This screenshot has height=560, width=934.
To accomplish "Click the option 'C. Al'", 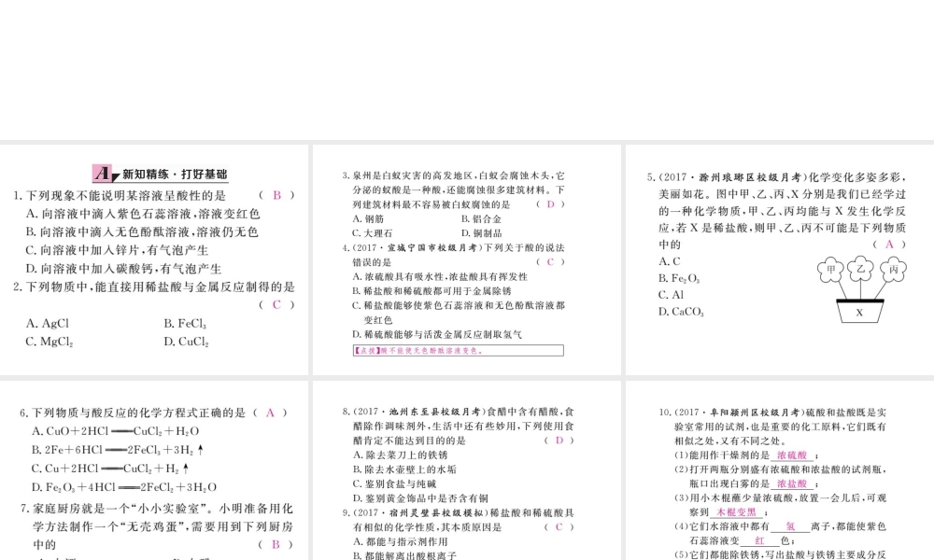I will coord(671,295).
